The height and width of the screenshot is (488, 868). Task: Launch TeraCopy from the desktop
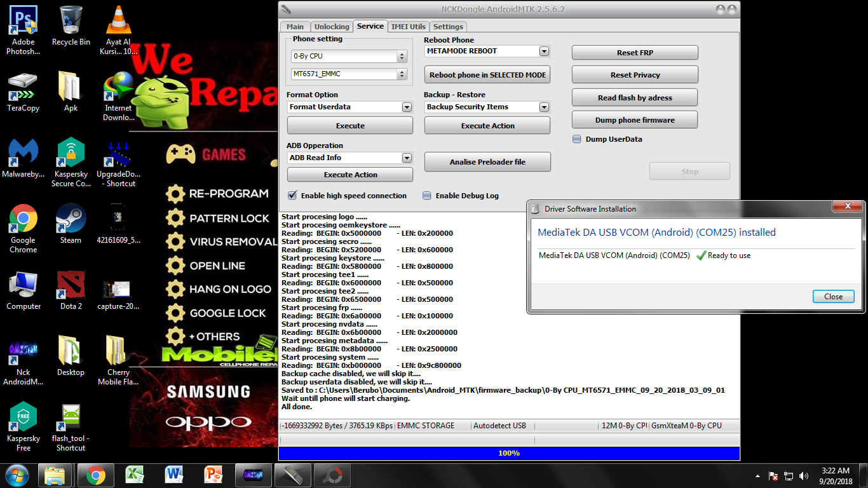(24, 91)
